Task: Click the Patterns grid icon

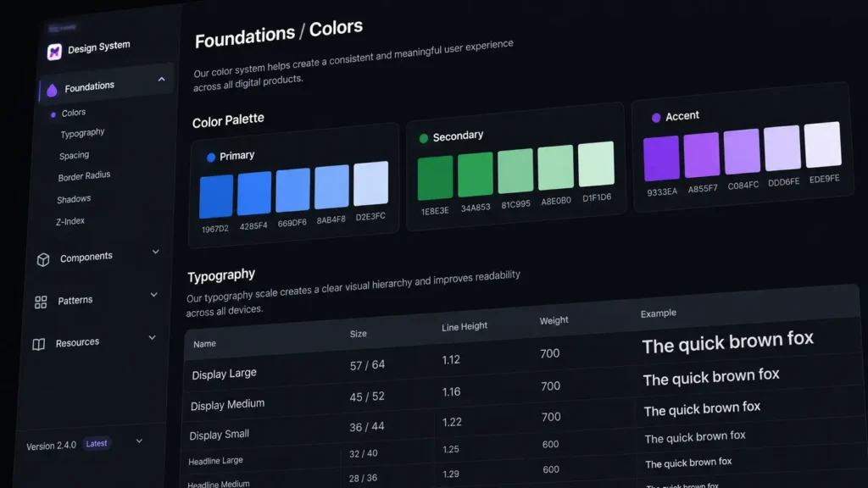Action: coord(41,302)
